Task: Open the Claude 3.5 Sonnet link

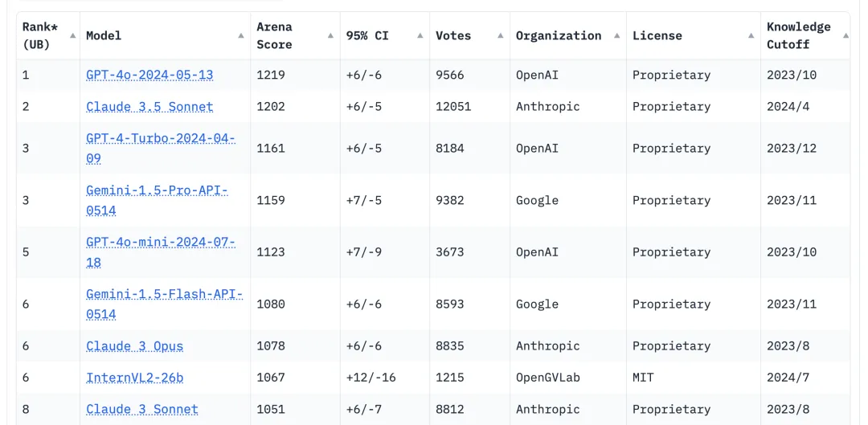Action: tap(149, 106)
